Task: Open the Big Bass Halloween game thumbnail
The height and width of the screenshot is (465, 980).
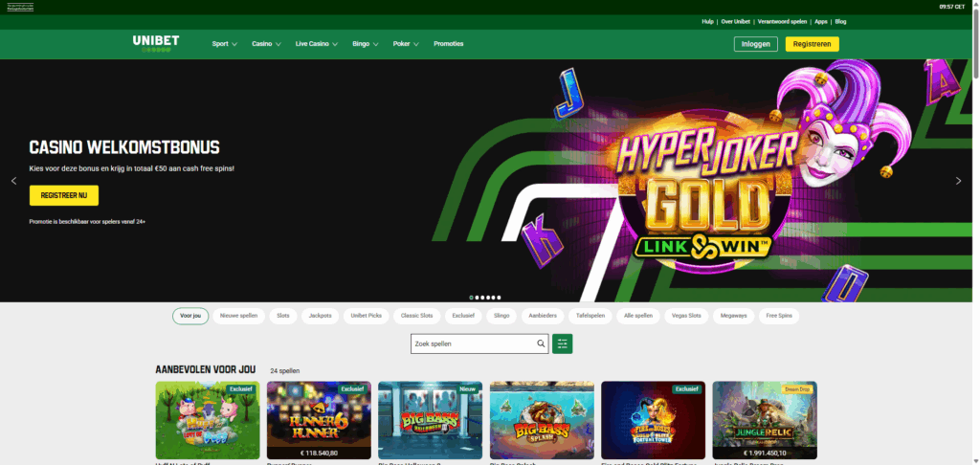Action: (430, 420)
